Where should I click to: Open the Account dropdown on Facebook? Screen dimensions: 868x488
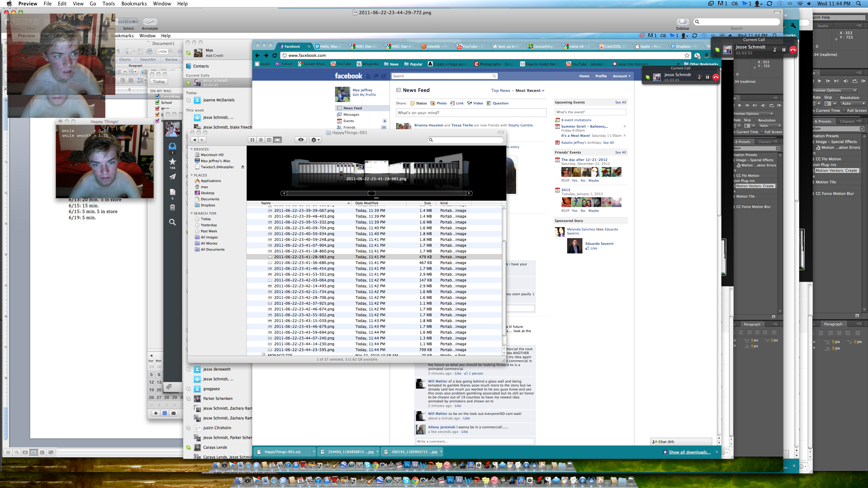[622, 76]
